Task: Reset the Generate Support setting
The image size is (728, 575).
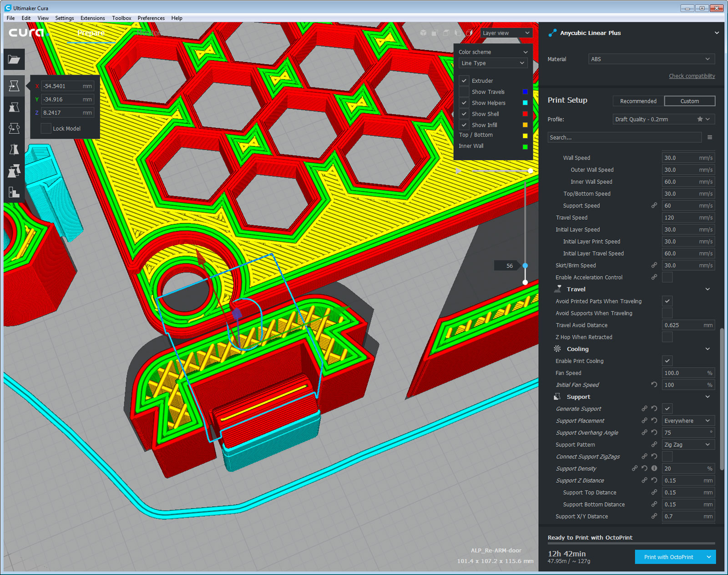Action: 654,409
